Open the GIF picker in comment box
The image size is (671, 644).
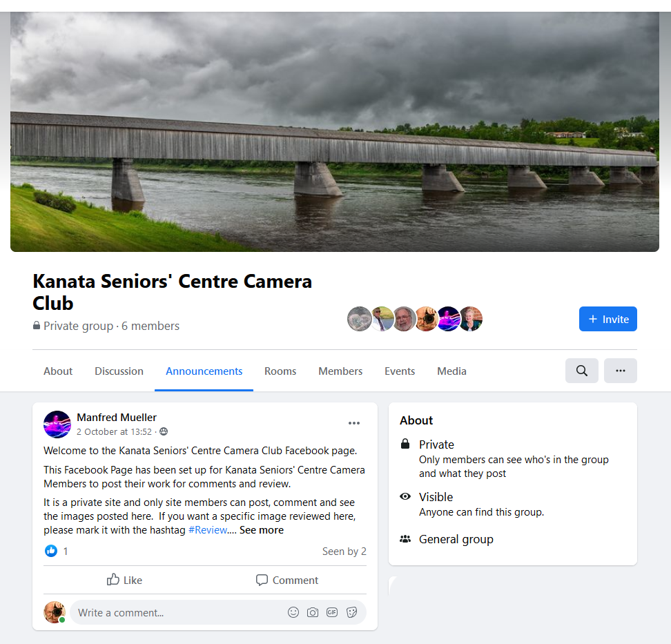point(332,612)
